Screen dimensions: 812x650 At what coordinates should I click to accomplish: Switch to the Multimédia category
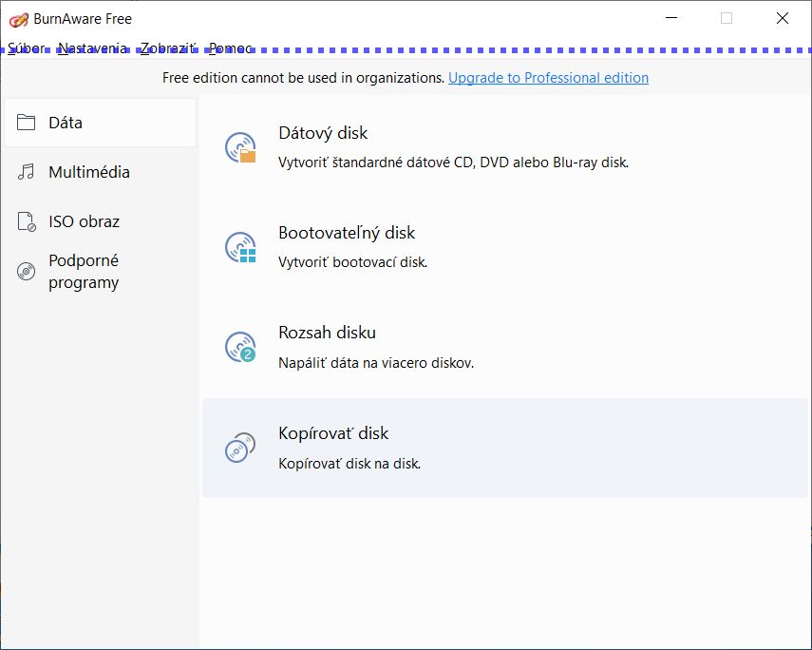(x=100, y=172)
